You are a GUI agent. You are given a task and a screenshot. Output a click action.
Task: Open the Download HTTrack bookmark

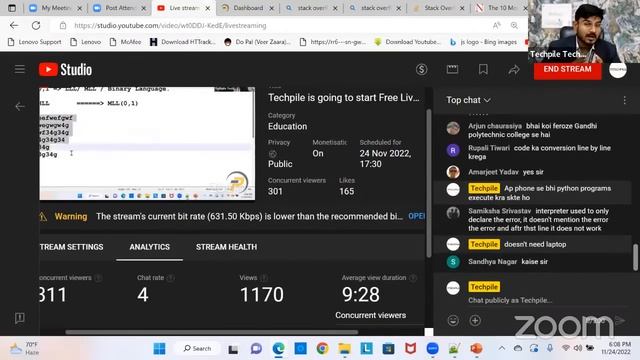point(182,42)
